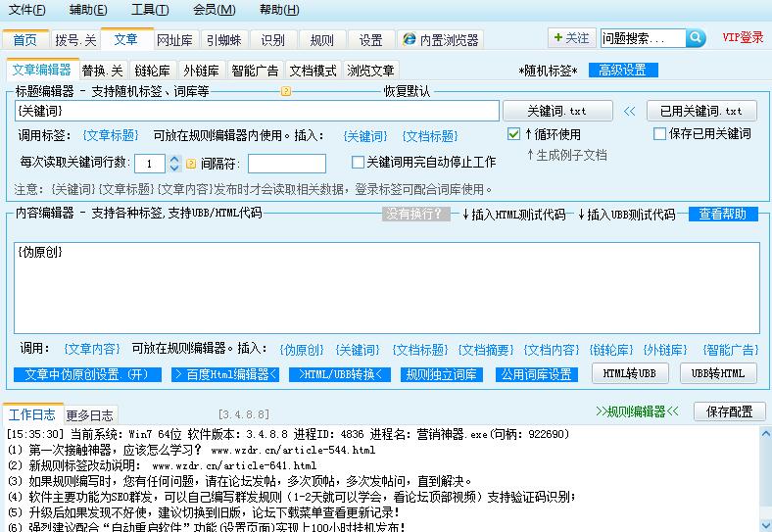Click the title input field containing {关键词}
The height and width of the screenshot is (532, 772).
click(x=257, y=111)
